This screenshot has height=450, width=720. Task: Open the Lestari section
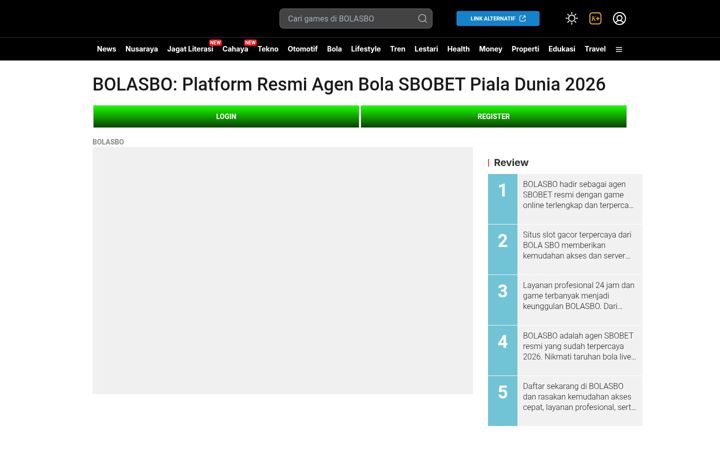(x=426, y=49)
